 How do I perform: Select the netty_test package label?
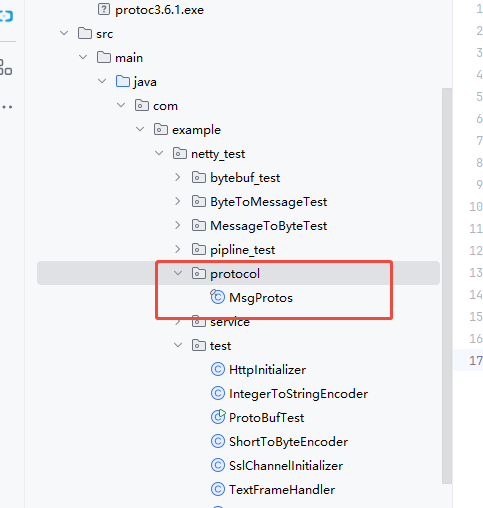click(x=218, y=154)
